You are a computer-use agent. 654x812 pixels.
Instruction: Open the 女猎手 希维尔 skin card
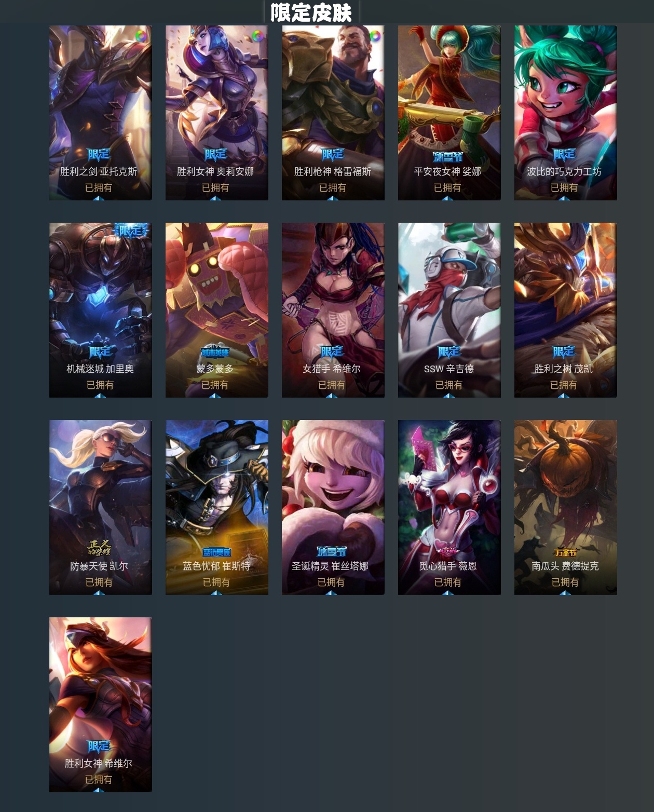333,310
